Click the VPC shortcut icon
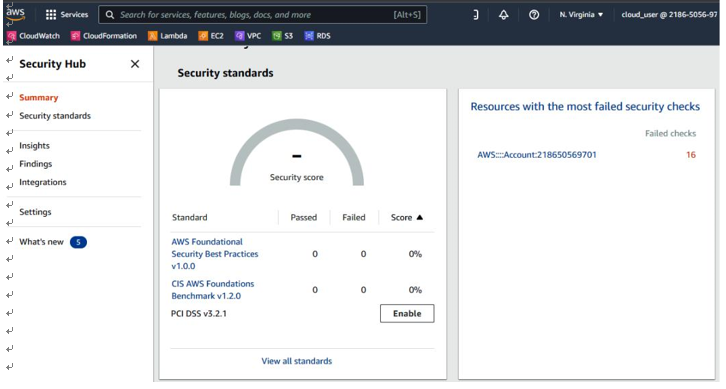726x389 pixels. click(x=239, y=36)
